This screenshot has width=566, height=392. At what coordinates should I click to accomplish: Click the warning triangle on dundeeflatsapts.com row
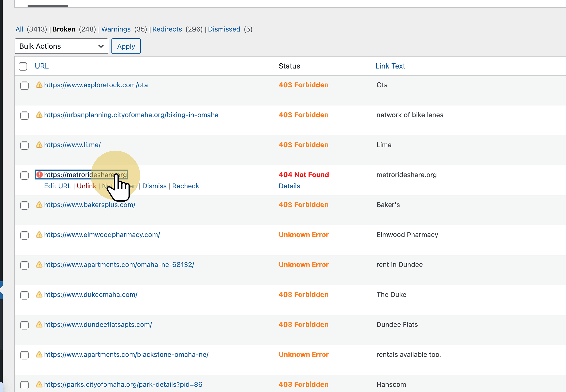tap(39, 325)
